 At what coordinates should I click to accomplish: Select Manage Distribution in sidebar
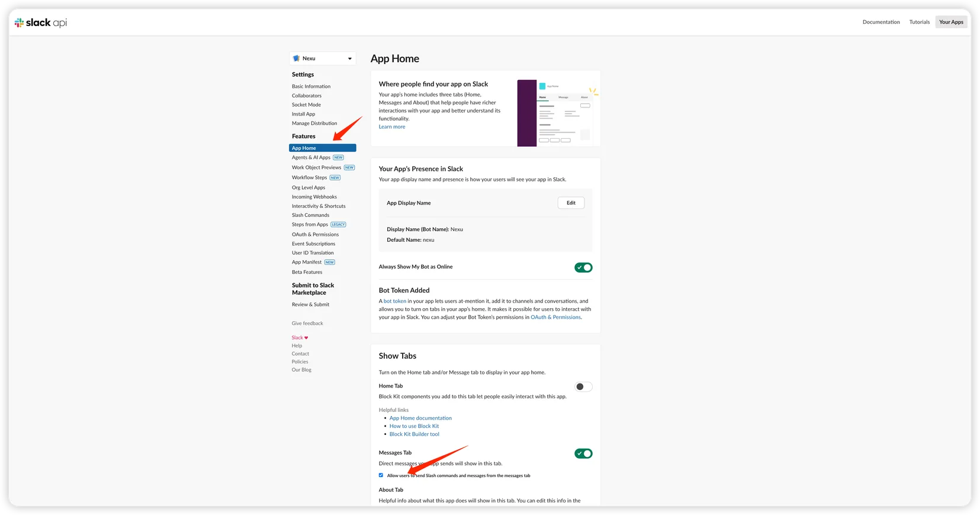click(x=314, y=123)
